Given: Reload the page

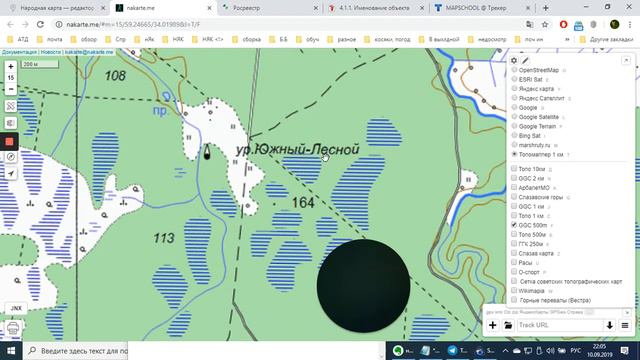Looking at the screenshot, I should pyautogui.click(x=40, y=24).
